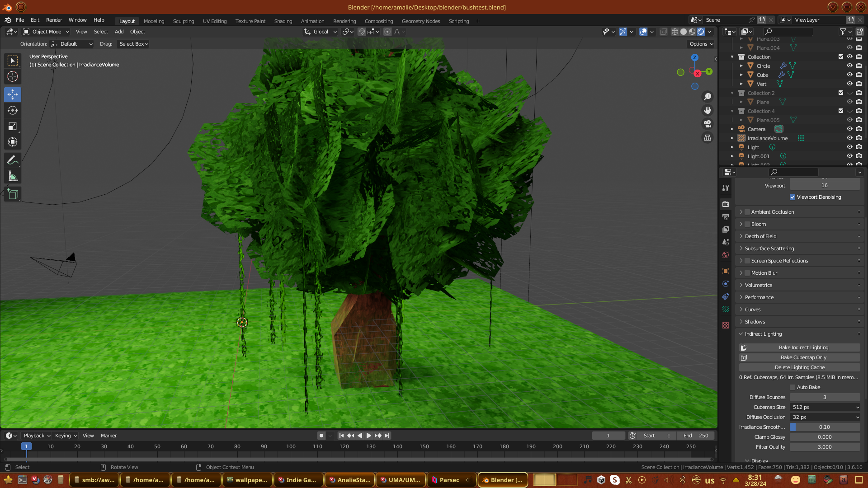Image resolution: width=868 pixels, height=488 pixels.
Task: Expand the Shadows panel
Action: tap(755, 322)
